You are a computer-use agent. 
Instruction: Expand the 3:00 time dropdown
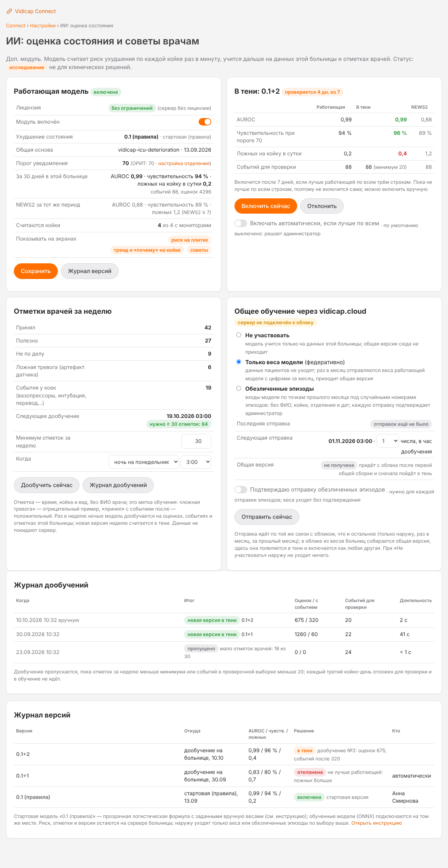[196, 462]
